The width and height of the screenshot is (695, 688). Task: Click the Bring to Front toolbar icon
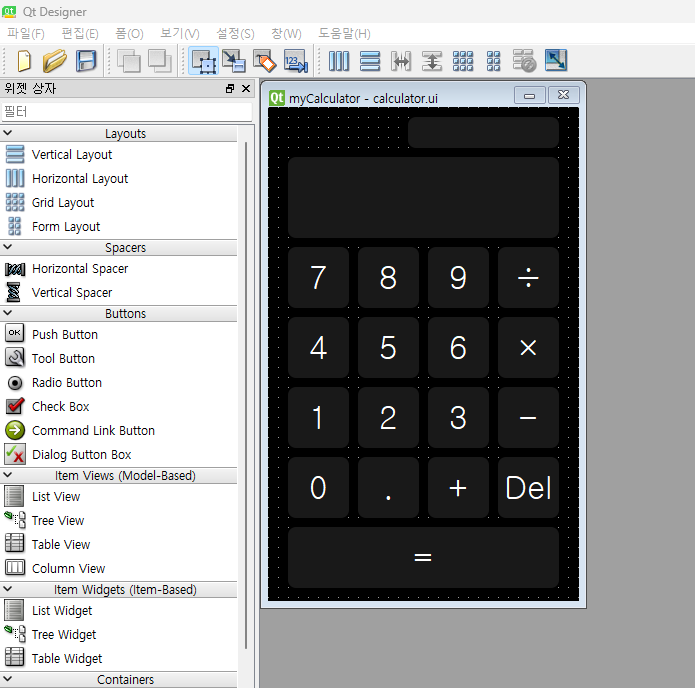(160, 61)
